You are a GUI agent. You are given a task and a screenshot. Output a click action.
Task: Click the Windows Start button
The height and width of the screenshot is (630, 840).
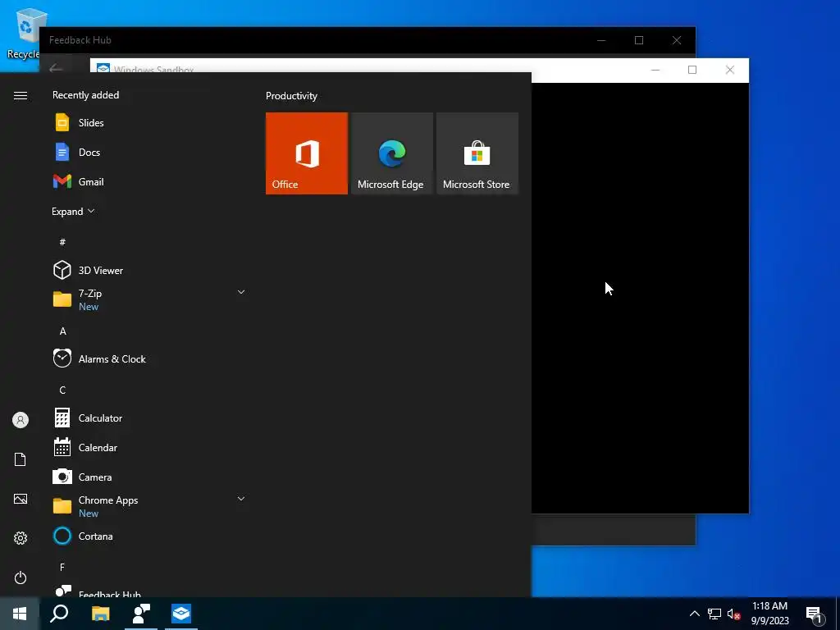point(20,614)
